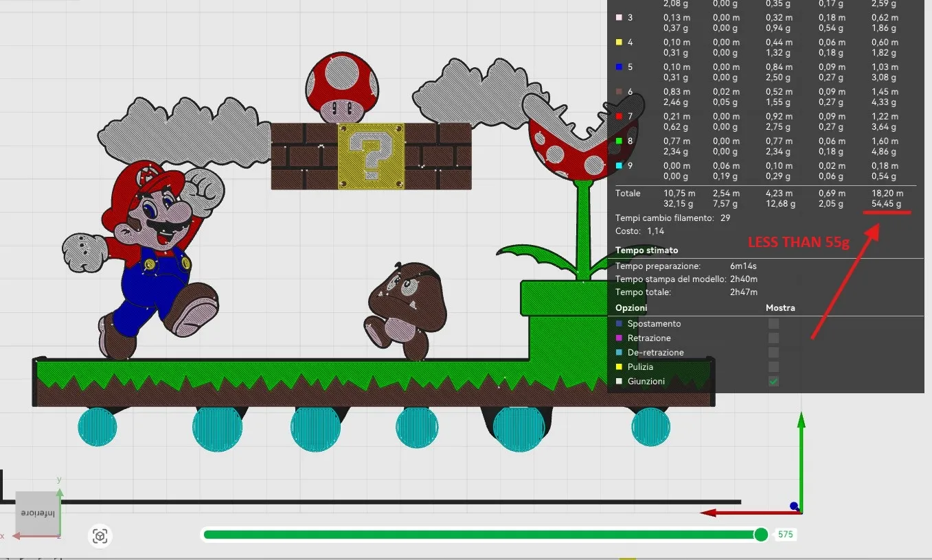
Task: Click the brown filament 6 color swatch
Action: [x=619, y=91]
